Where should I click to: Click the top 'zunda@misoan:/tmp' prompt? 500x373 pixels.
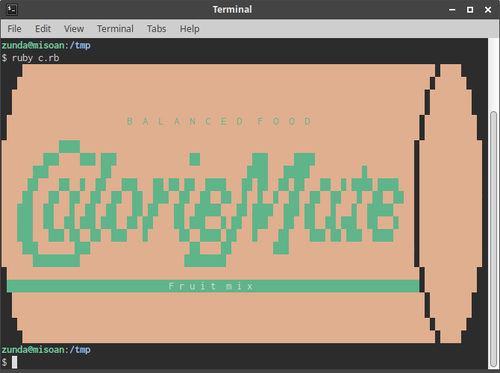click(46, 45)
